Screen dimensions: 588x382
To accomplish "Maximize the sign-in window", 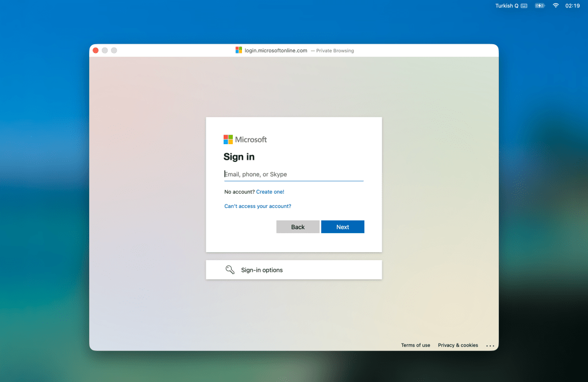I will pos(114,51).
